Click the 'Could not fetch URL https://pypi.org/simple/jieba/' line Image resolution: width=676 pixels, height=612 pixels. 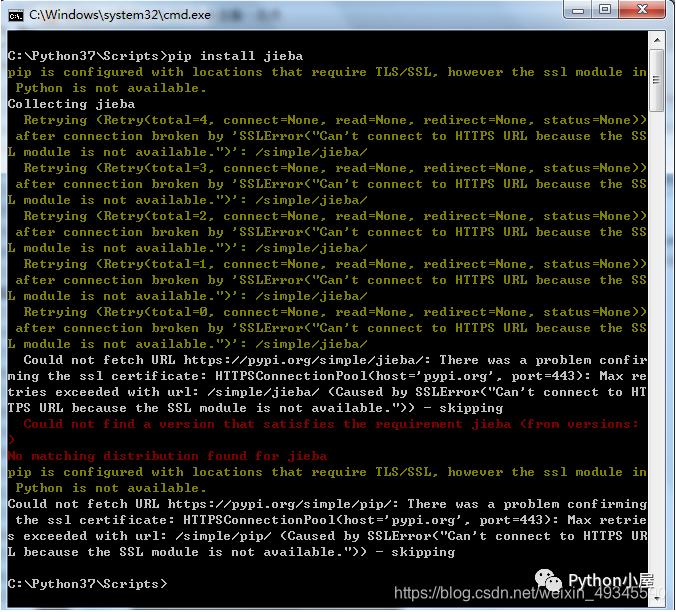pyautogui.click(x=335, y=360)
